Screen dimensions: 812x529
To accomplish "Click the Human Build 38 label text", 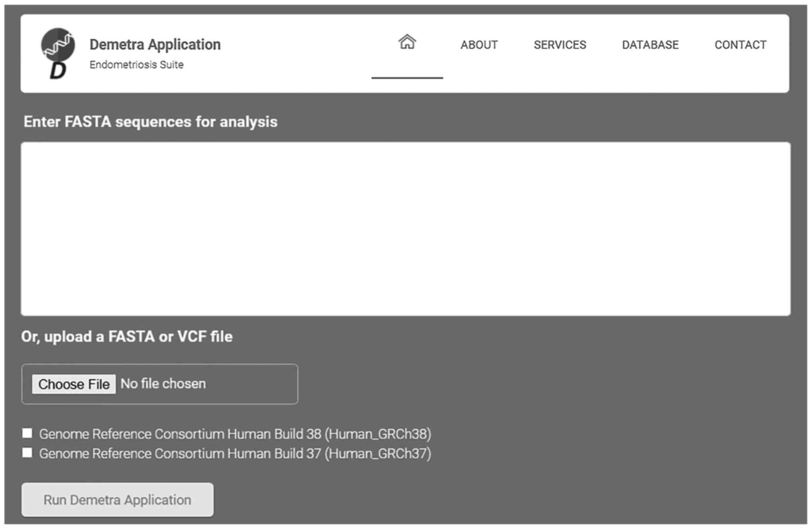I will click(x=235, y=434).
